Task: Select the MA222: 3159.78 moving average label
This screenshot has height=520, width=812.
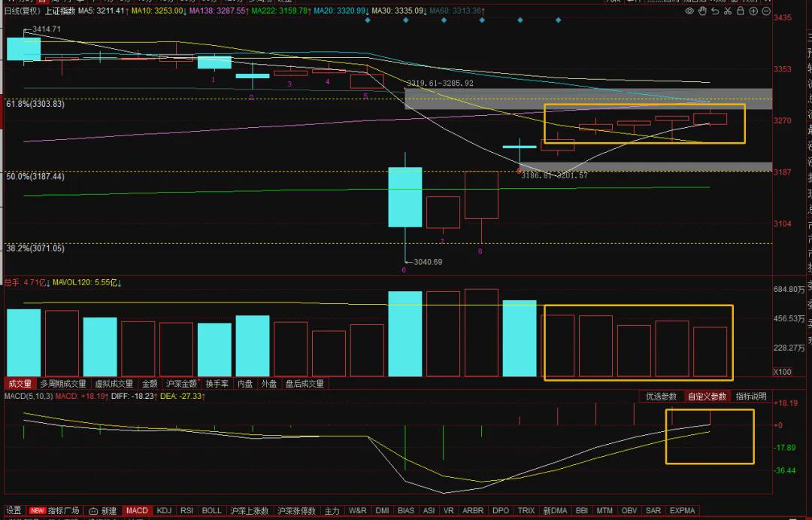Action: click(281, 11)
